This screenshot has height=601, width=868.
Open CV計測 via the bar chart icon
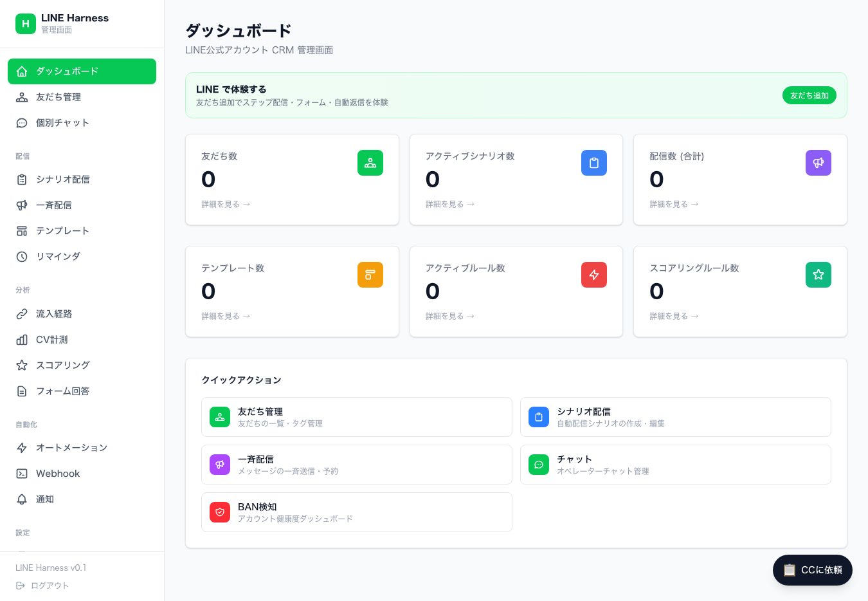pos(21,339)
